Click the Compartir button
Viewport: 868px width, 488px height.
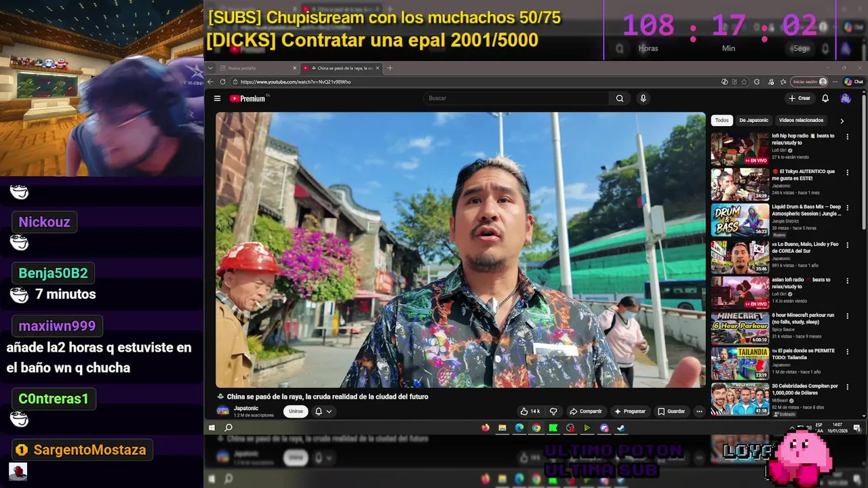point(586,411)
